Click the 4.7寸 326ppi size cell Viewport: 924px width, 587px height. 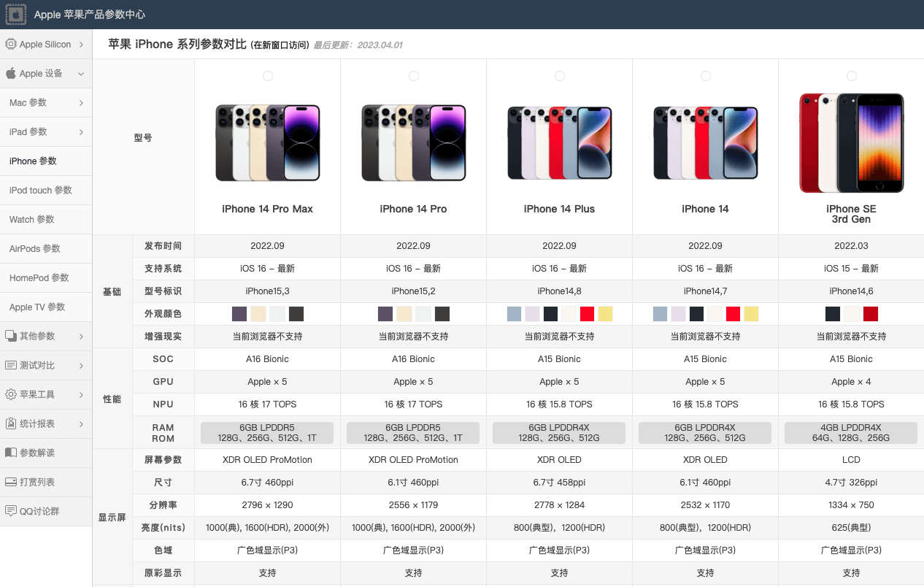click(852, 483)
